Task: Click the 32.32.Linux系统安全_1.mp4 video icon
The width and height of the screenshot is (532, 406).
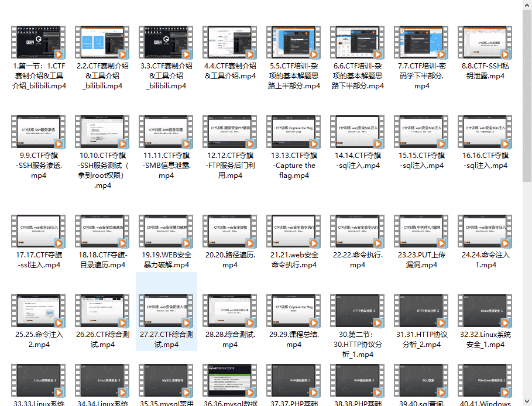Action: (x=485, y=311)
